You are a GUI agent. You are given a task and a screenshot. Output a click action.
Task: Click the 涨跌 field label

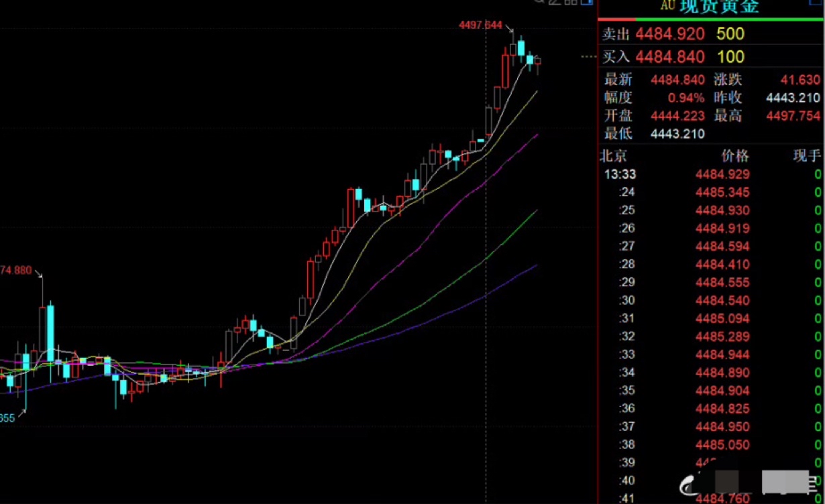point(728,80)
